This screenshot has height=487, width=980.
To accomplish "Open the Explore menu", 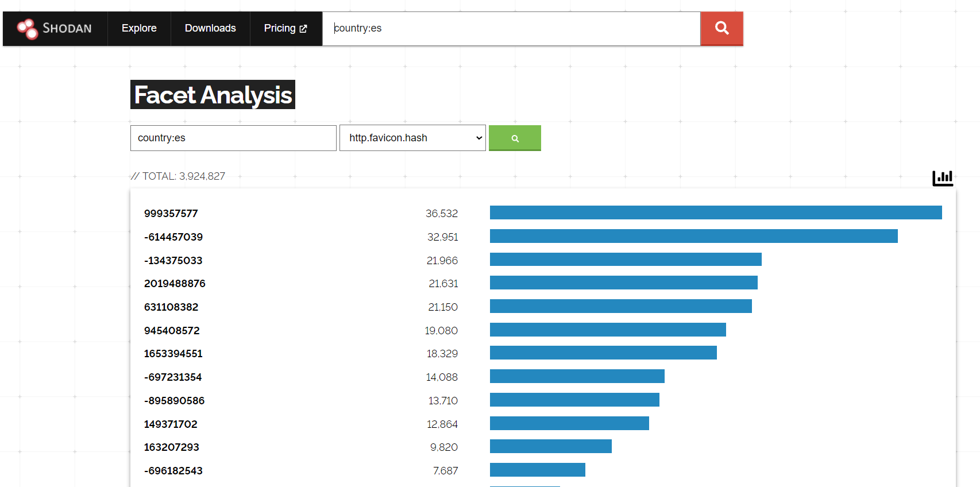I will tap(139, 28).
